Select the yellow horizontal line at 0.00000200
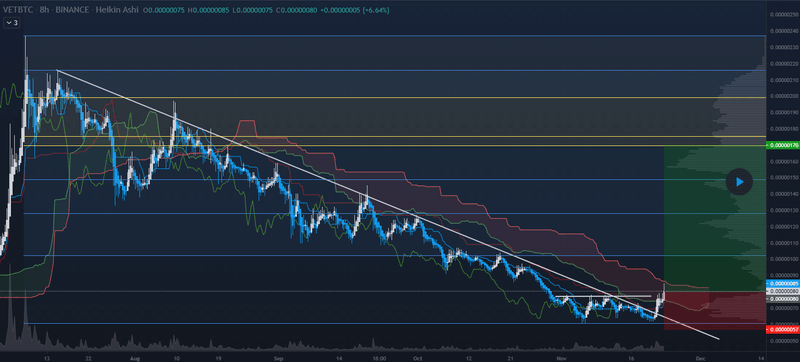 [x=395, y=97]
